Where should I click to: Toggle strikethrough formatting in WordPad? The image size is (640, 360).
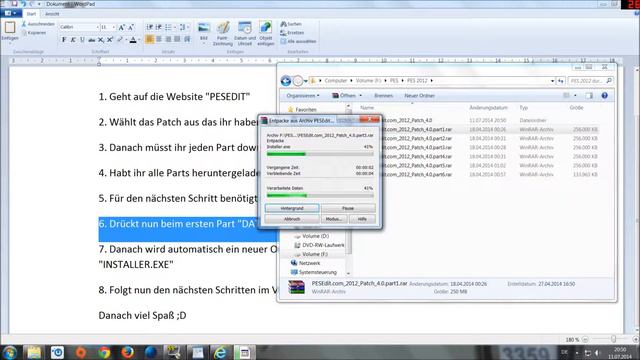(x=91, y=40)
